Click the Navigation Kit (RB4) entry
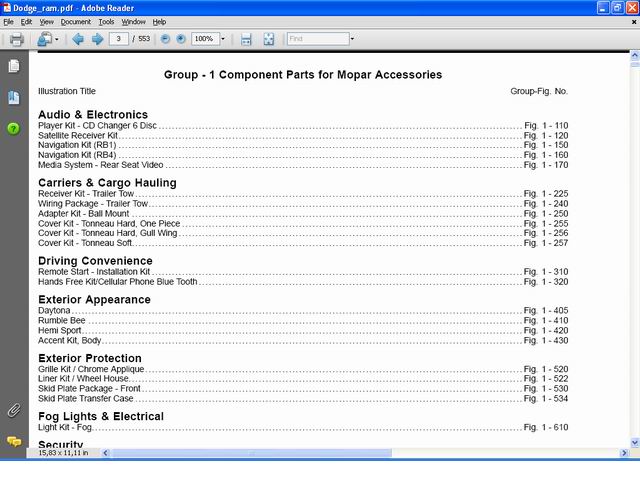Viewport: 640px width, 480px height. pos(77,155)
